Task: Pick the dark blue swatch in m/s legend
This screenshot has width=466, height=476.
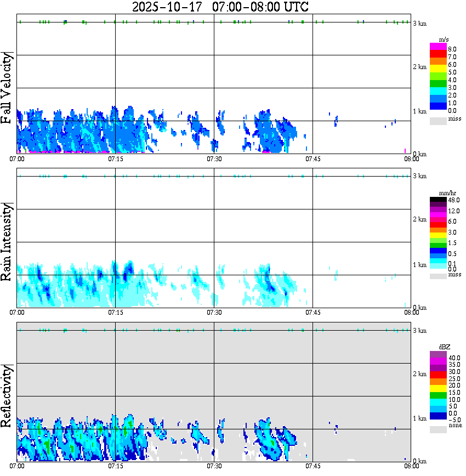Action: tap(438, 106)
